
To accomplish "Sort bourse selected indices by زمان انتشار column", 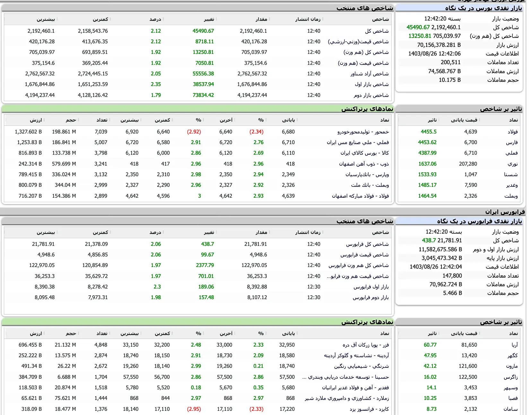I will point(308,19).
